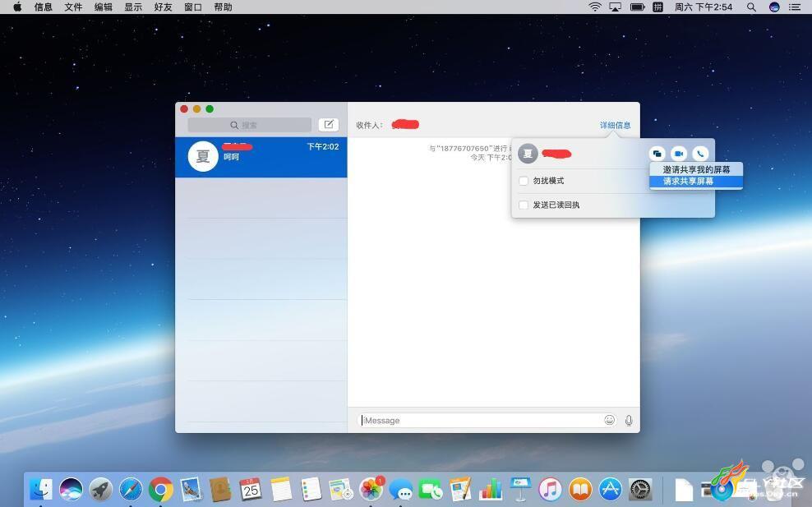The width and height of the screenshot is (812, 507).
Task: Select 邀请共享我的屏幕 menu option
Action: point(696,169)
